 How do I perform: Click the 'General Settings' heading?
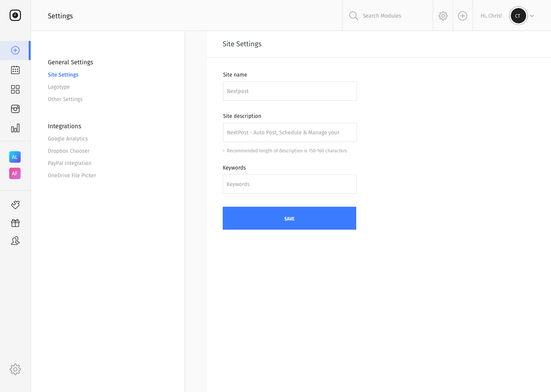(x=70, y=62)
